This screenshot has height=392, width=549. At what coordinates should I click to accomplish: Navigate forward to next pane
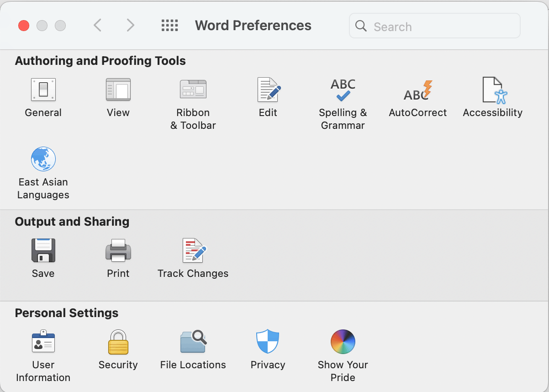[x=130, y=26]
